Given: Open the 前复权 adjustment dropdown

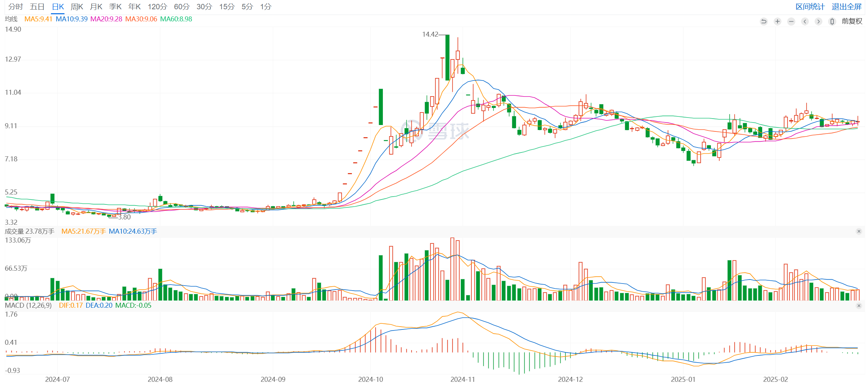Looking at the screenshot, I should [852, 21].
